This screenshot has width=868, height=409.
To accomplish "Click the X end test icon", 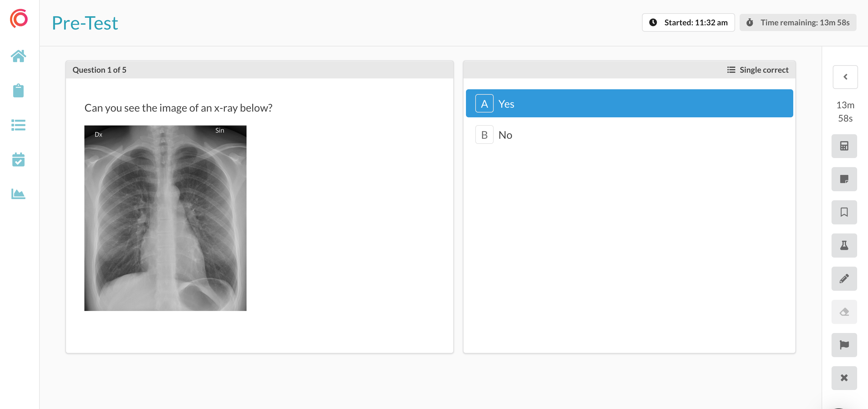I will click(x=844, y=378).
